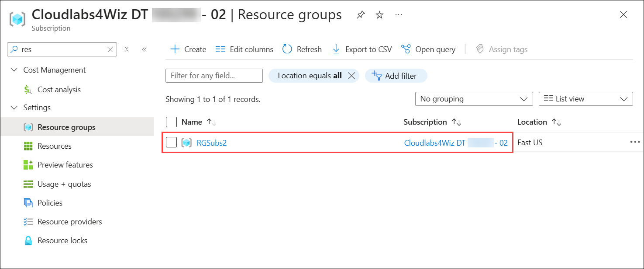
Task: Open the No grouping dropdown
Action: tap(474, 99)
